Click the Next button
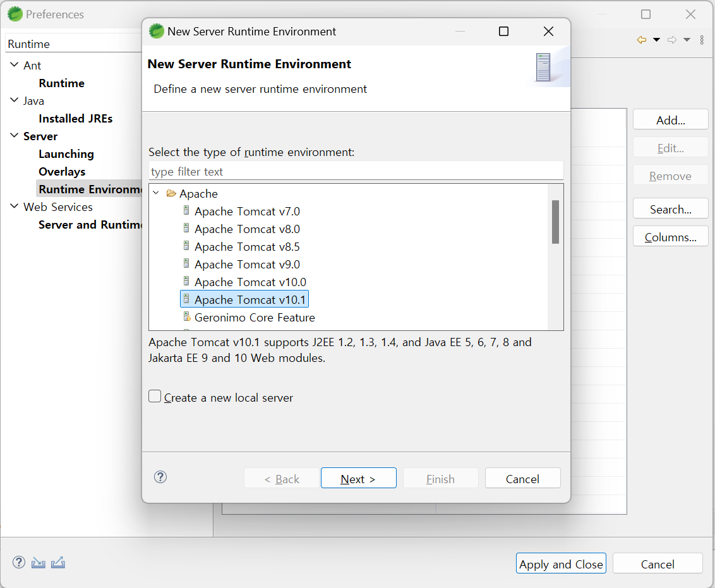 coord(358,478)
